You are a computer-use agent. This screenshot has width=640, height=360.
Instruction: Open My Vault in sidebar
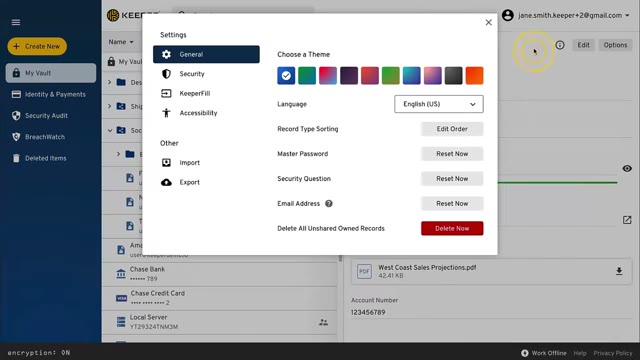tap(51, 73)
